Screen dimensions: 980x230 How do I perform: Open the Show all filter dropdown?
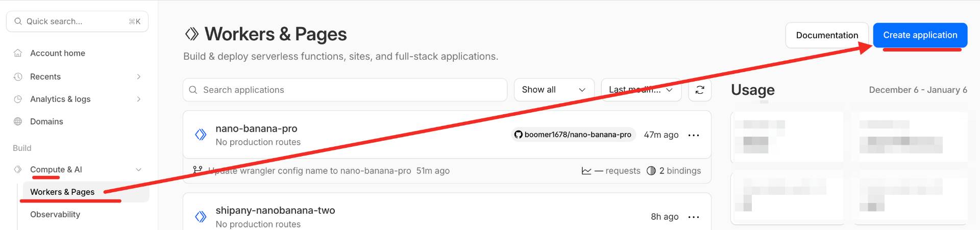coord(554,90)
